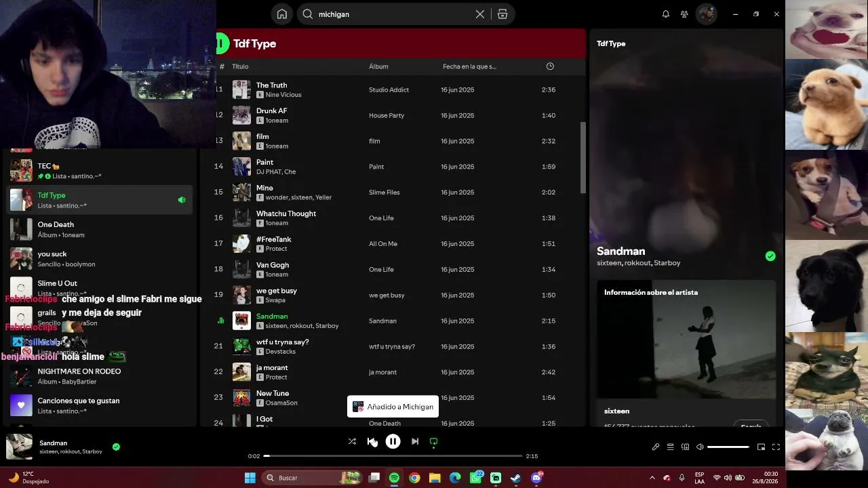Open the House Party album link
Screen dimensions: 868x488
coord(387,116)
